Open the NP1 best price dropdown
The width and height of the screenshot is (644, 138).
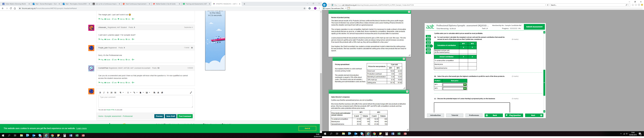[465, 85]
